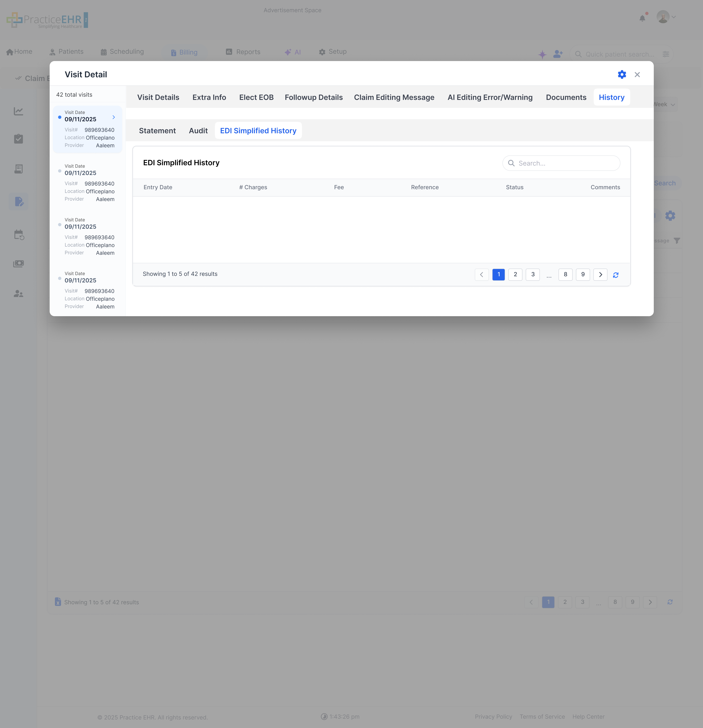Open the Visit Details tab
Image resolution: width=703 pixels, height=728 pixels.
coord(158,97)
